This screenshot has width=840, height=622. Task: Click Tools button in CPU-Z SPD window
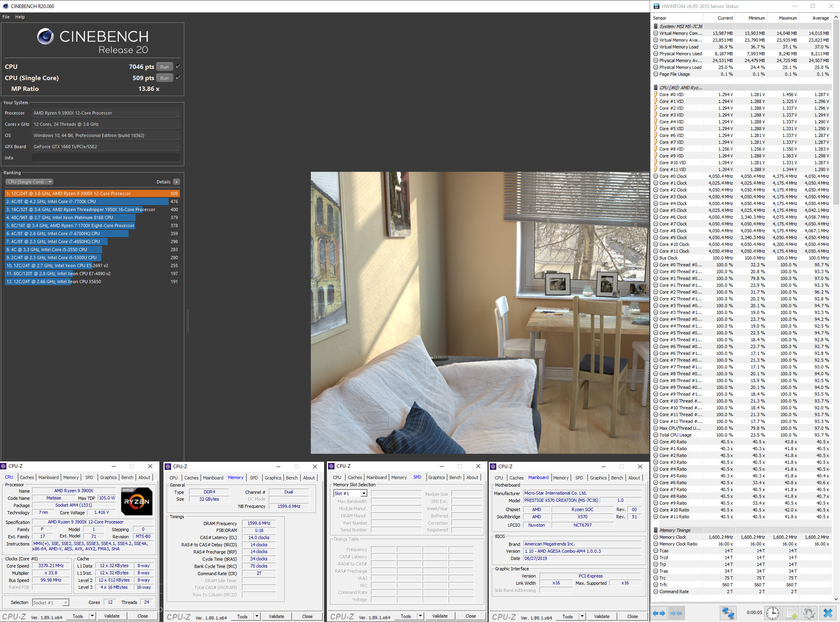click(x=405, y=616)
